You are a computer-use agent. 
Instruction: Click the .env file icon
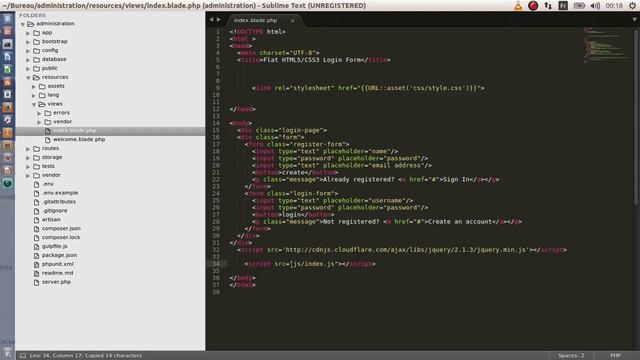pyautogui.click(x=36, y=184)
